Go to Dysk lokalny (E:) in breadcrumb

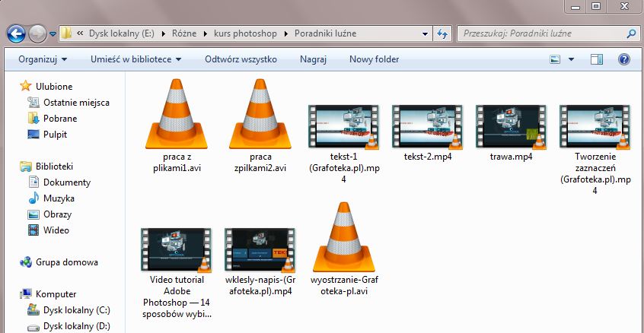click(x=122, y=33)
